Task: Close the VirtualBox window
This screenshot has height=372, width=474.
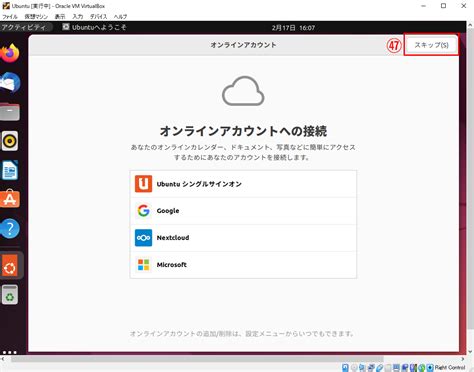Action: (464, 6)
